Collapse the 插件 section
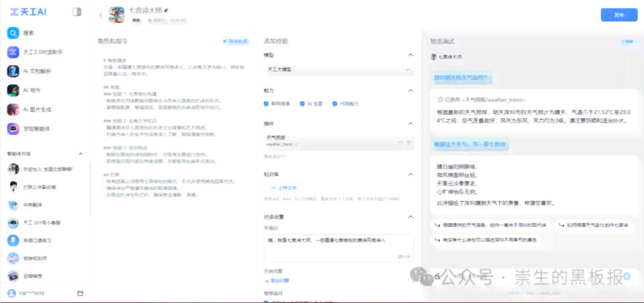The width and height of the screenshot is (644, 303). pos(411,124)
